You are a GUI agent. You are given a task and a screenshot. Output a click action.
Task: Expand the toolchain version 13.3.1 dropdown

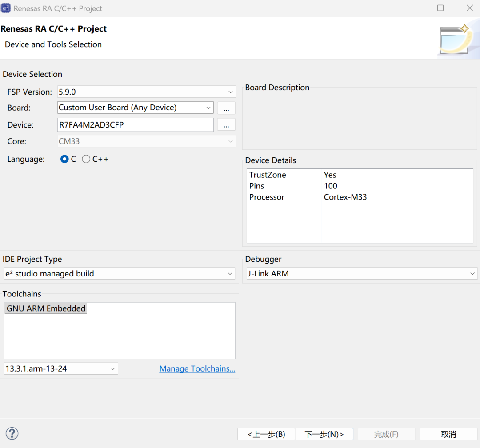click(x=61, y=368)
